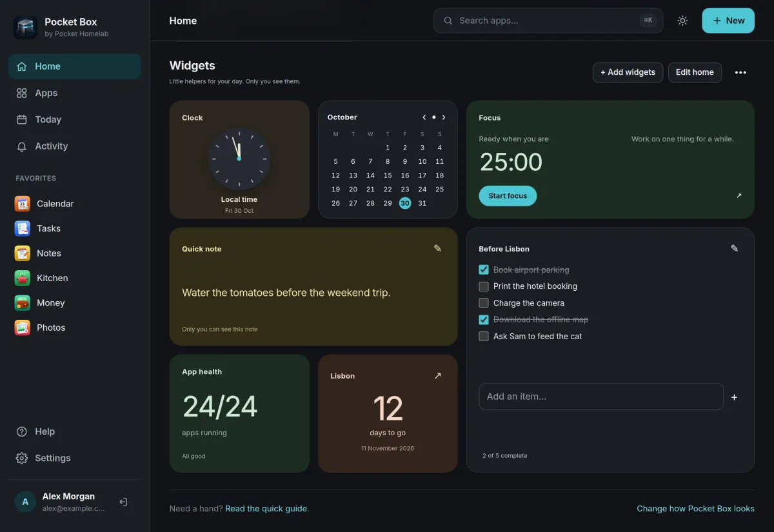Select October 1 in the calendar

click(x=388, y=148)
